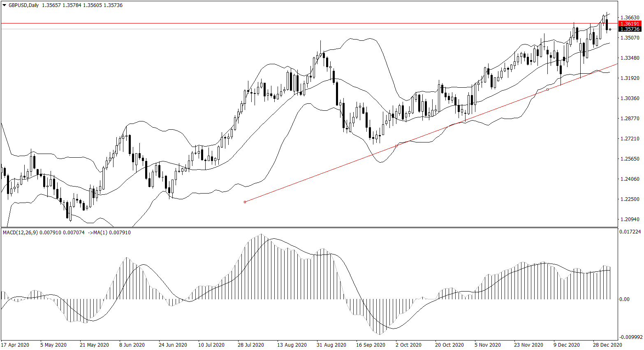644x350 pixels.
Task: Select the trendline's lowest starting anchor point
Action: (245, 202)
